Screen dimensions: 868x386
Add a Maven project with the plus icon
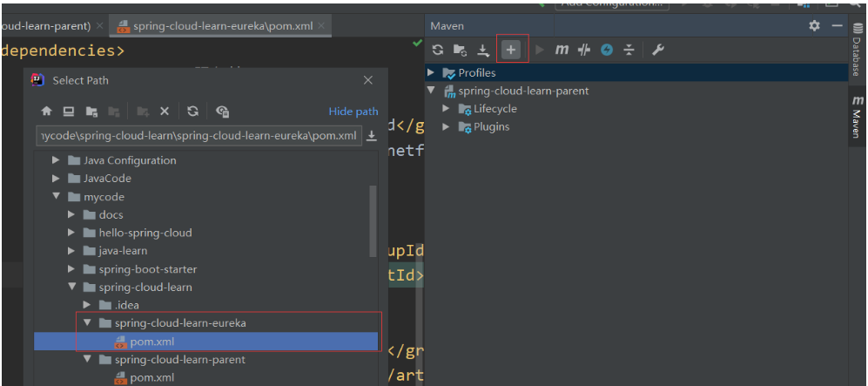(511, 50)
